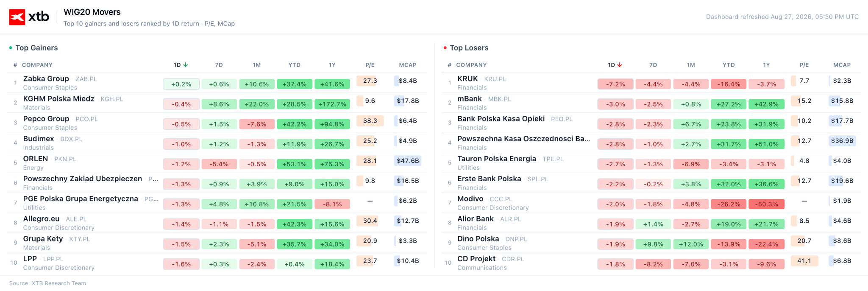Open KGHM Polska Miedz stock details
868x291 pixels.
(217, 103)
